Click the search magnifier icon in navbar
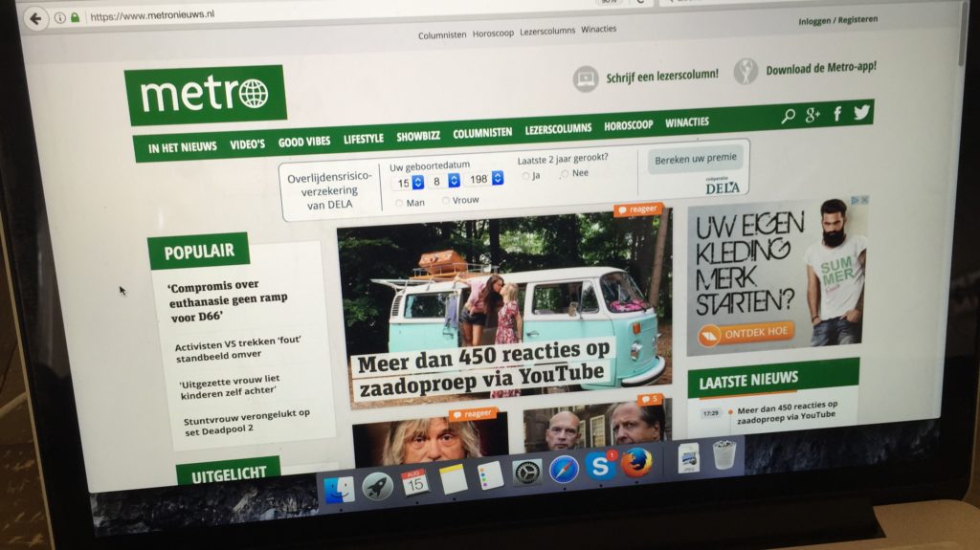 788,117
